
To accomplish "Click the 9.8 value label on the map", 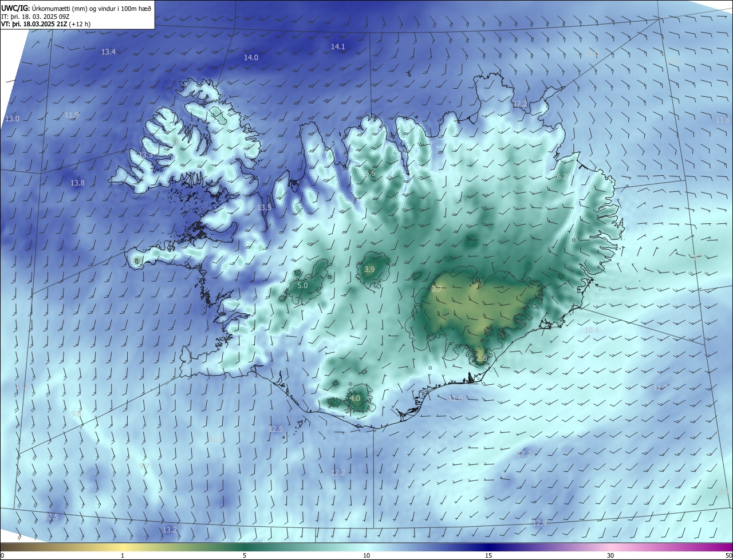I will (76, 413).
